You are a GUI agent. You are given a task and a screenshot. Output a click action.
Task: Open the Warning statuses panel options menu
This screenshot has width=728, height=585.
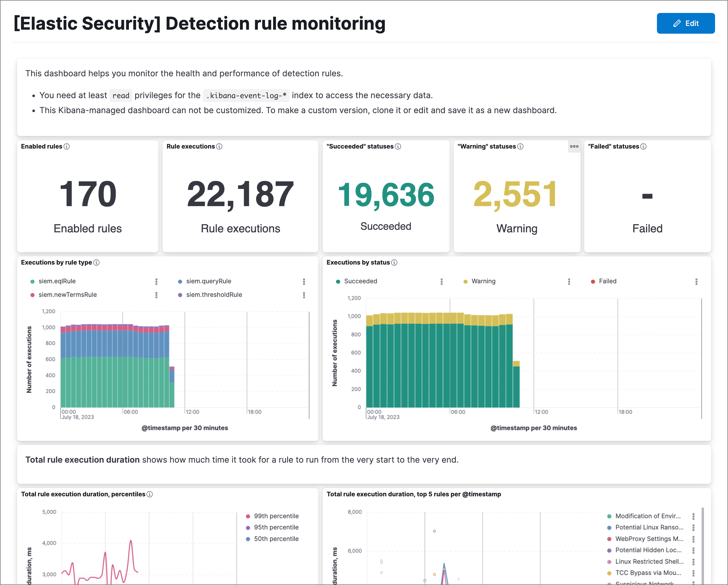pyautogui.click(x=574, y=147)
